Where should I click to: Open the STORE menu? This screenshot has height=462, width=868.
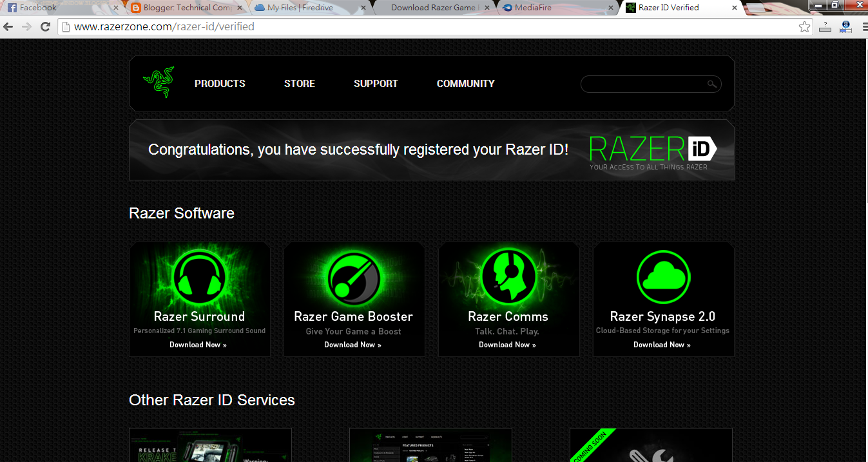[300, 84]
